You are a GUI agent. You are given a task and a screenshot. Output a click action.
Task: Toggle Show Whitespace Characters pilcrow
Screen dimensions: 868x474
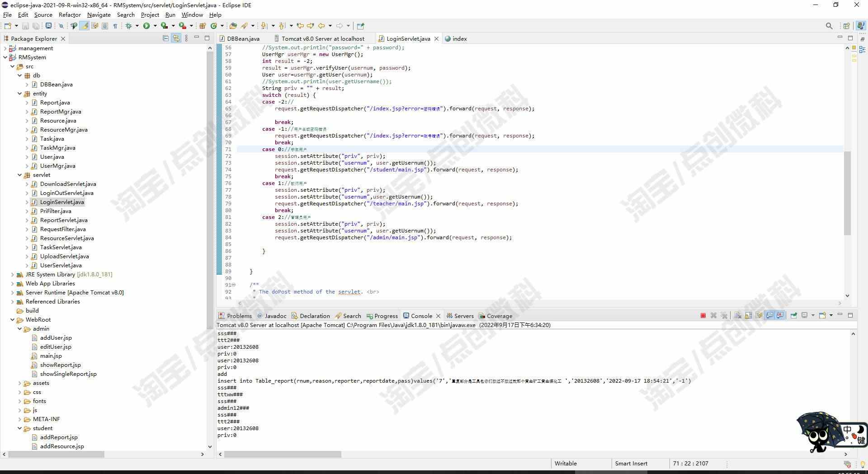click(115, 26)
